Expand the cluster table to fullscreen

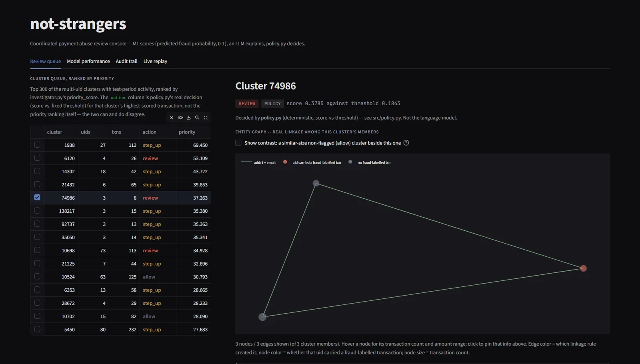pyautogui.click(x=206, y=118)
